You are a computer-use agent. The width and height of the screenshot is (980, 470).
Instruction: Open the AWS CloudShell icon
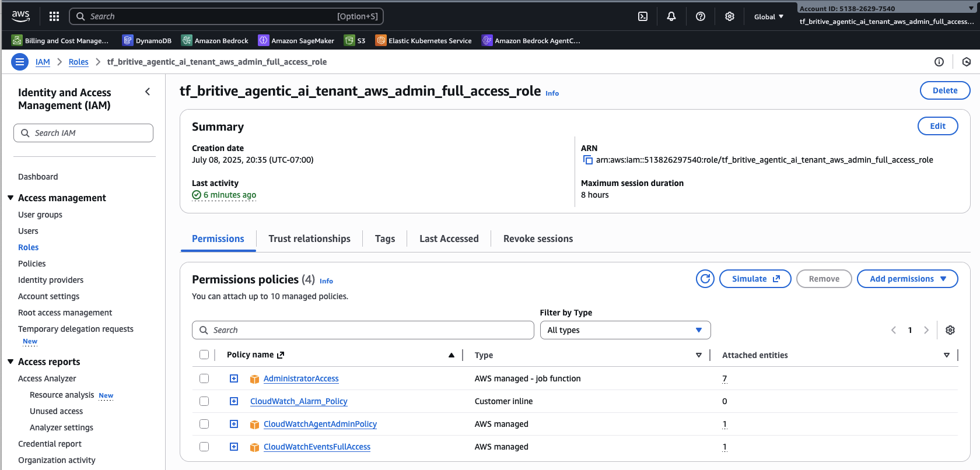tap(643, 16)
